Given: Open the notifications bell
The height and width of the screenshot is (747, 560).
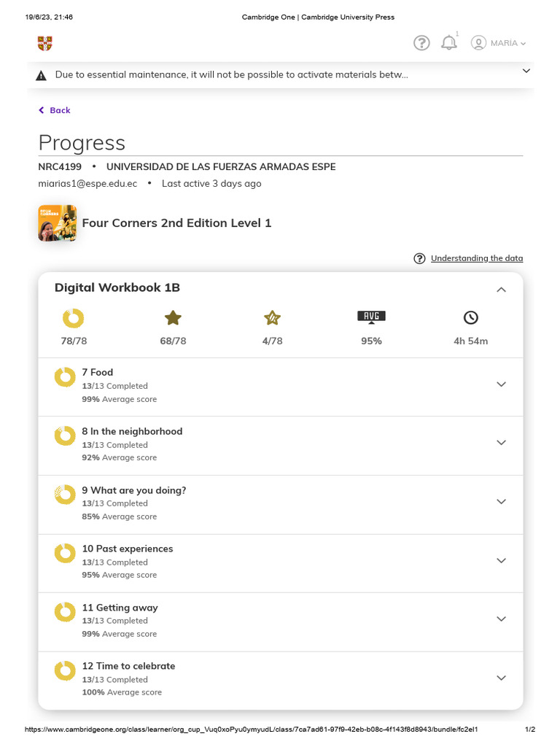Looking at the screenshot, I should pos(449,43).
